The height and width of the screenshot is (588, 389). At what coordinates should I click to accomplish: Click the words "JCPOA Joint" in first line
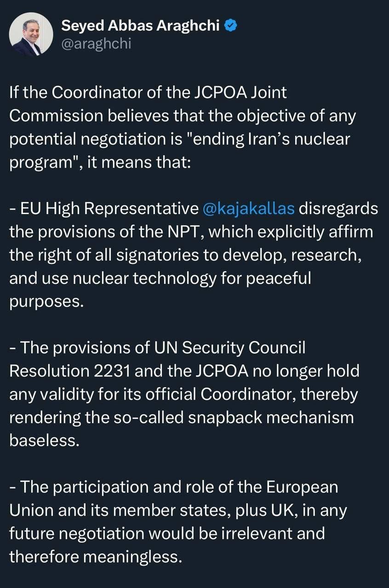239,92
